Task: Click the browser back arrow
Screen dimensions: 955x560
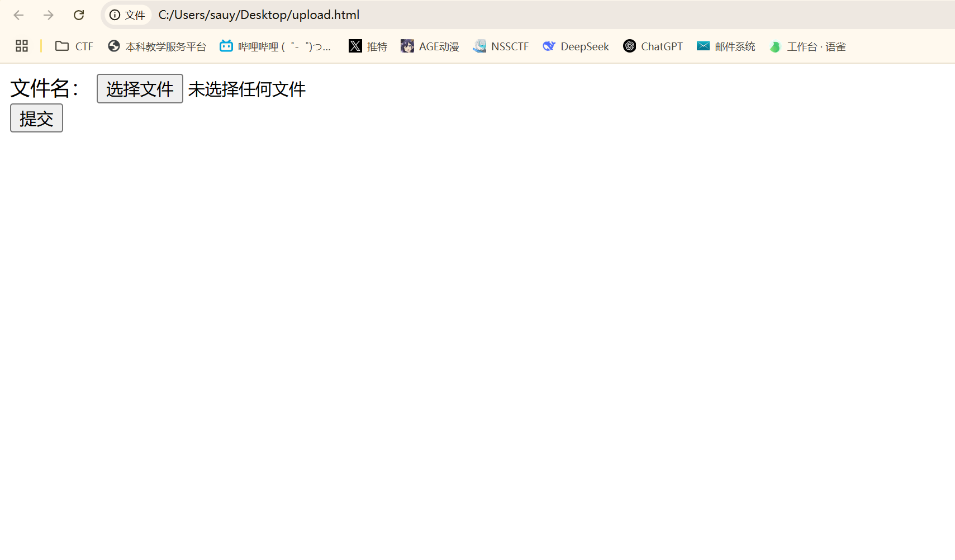Action: 18,15
